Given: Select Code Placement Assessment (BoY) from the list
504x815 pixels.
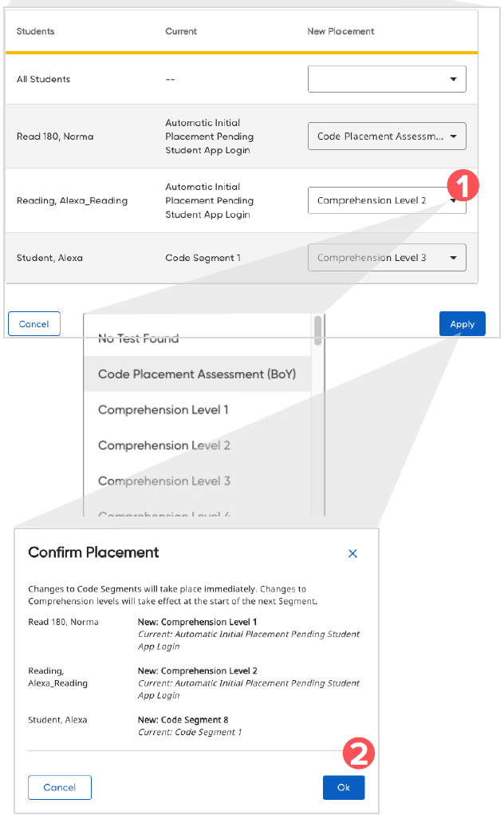Looking at the screenshot, I should click(x=195, y=374).
